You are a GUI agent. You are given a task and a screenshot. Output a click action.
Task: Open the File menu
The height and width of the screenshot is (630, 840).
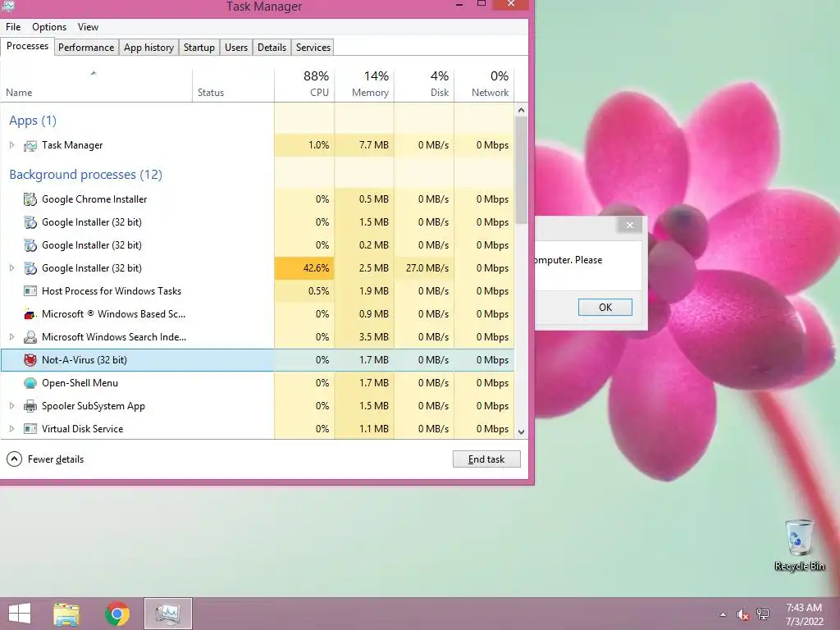point(13,27)
